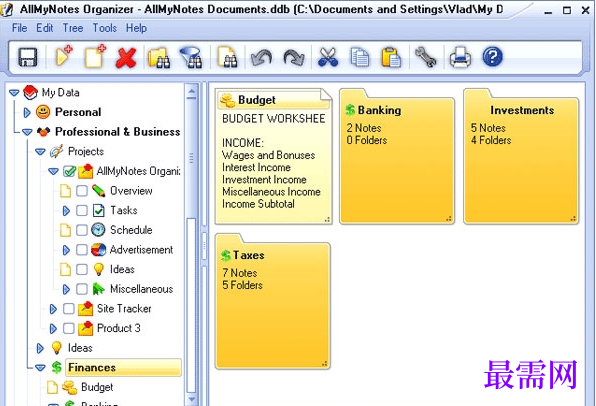Click the Cut scissors icon
Viewport: 596px width, 406px height.
(328, 57)
